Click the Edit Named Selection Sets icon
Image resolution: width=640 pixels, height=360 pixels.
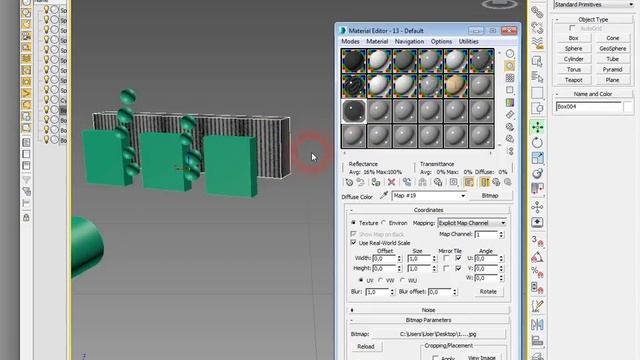[538, 306]
